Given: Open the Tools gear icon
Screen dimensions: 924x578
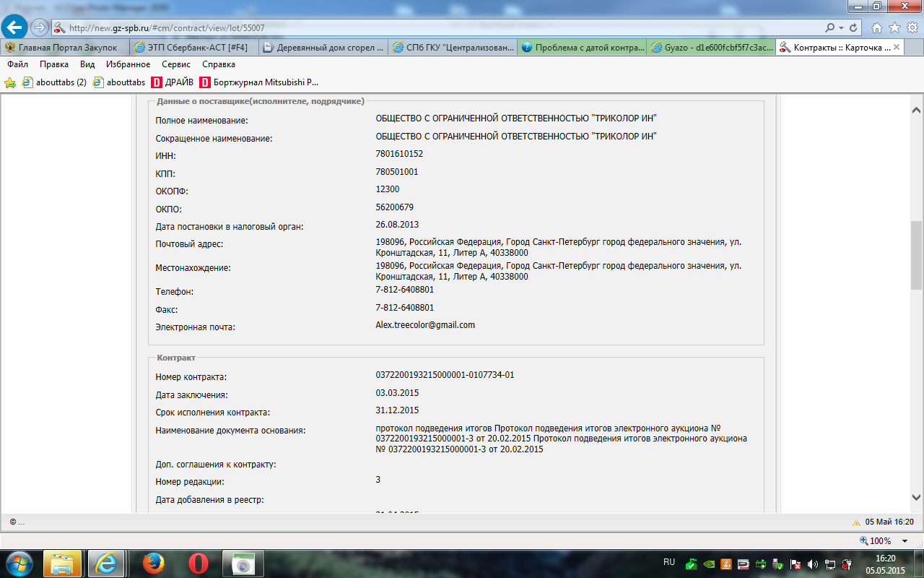Looking at the screenshot, I should tap(912, 27).
